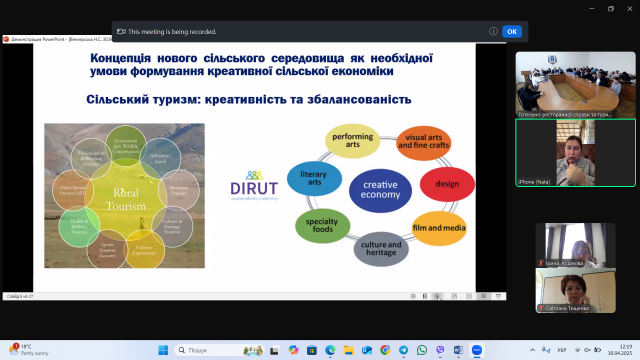Open WhatsApp from the taskbar
Viewport: 640px width, 360px height.
pyautogui.click(x=422, y=350)
